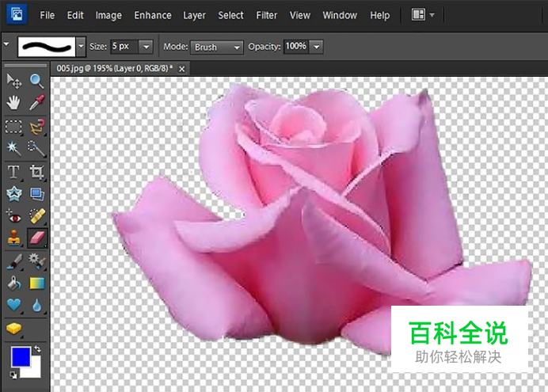Open the blue foreground color picker
This screenshot has height=392, width=548.
click(21, 356)
